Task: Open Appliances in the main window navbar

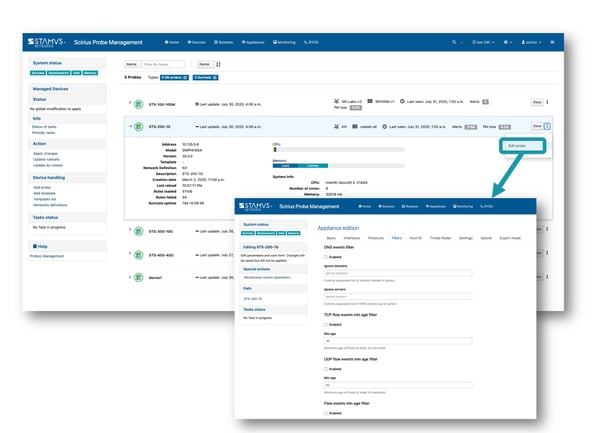Action: point(253,42)
